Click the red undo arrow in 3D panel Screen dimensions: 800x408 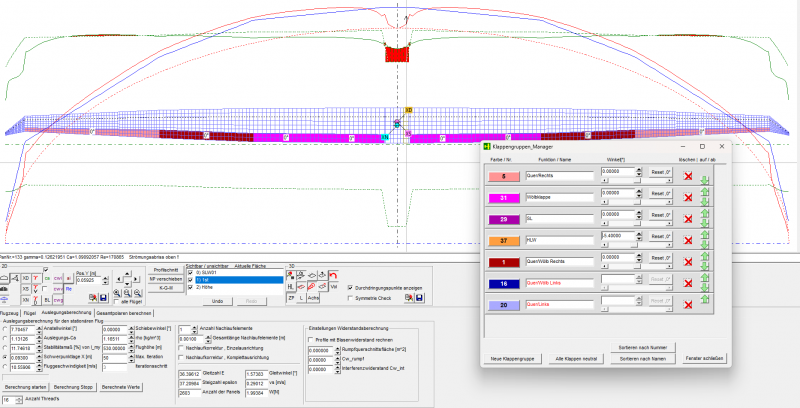pos(333,277)
